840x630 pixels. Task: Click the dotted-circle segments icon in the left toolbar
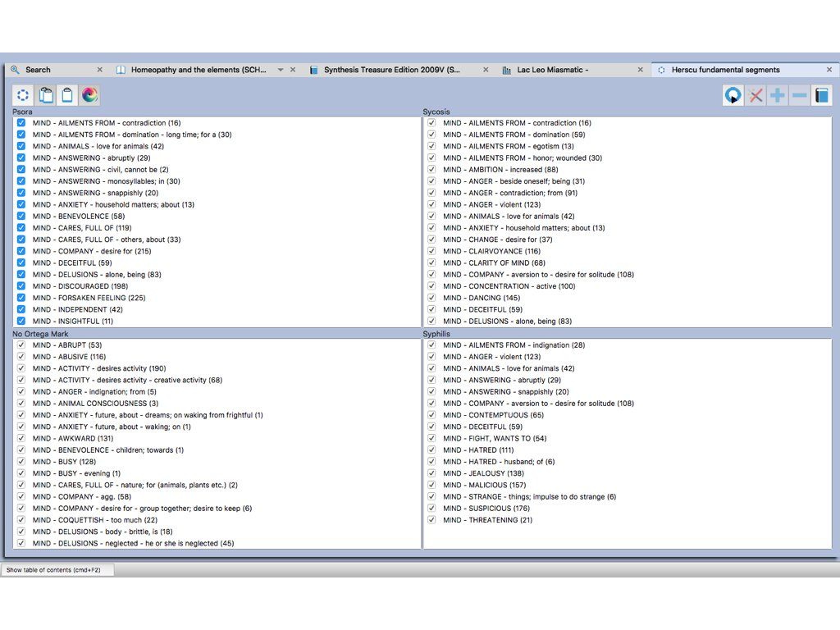tap(23, 95)
